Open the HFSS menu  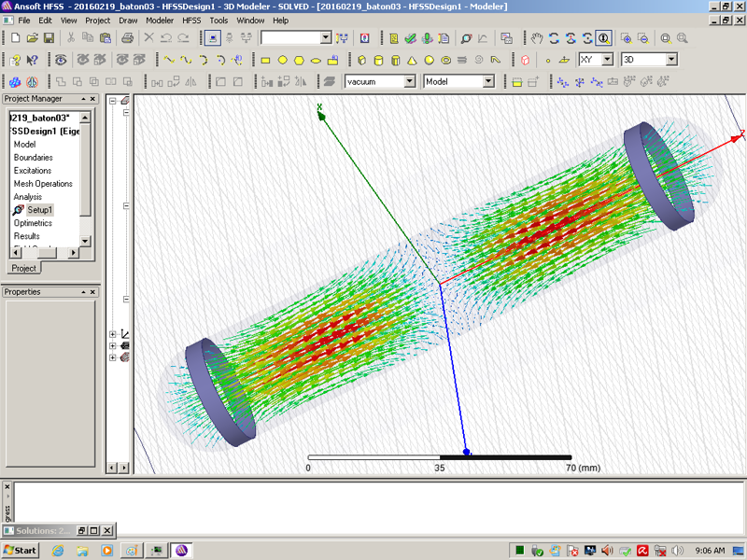tap(190, 20)
